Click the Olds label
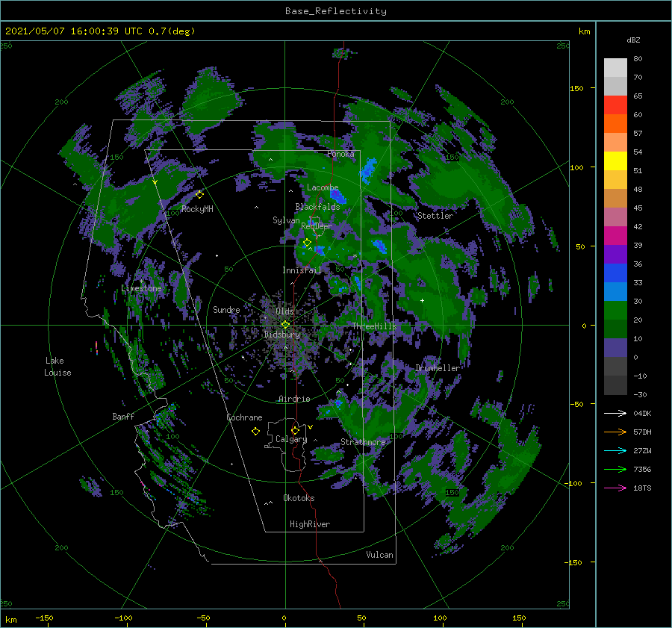The image size is (672, 628). coord(284,311)
